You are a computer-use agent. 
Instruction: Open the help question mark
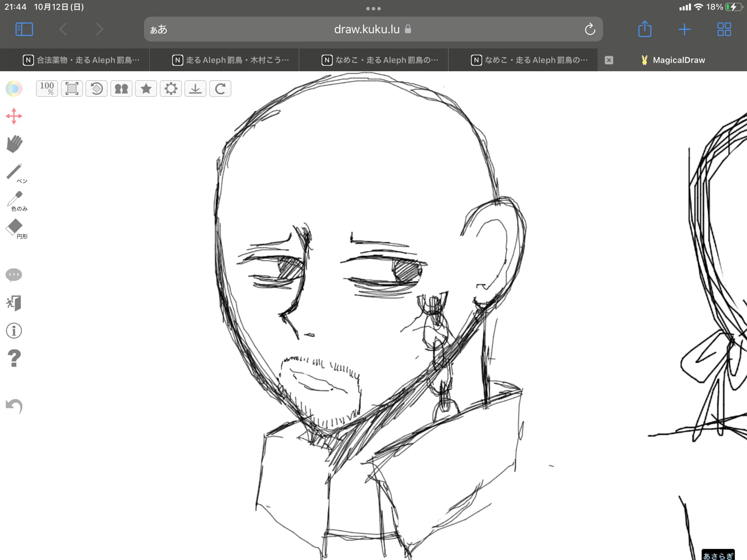coord(14,359)
